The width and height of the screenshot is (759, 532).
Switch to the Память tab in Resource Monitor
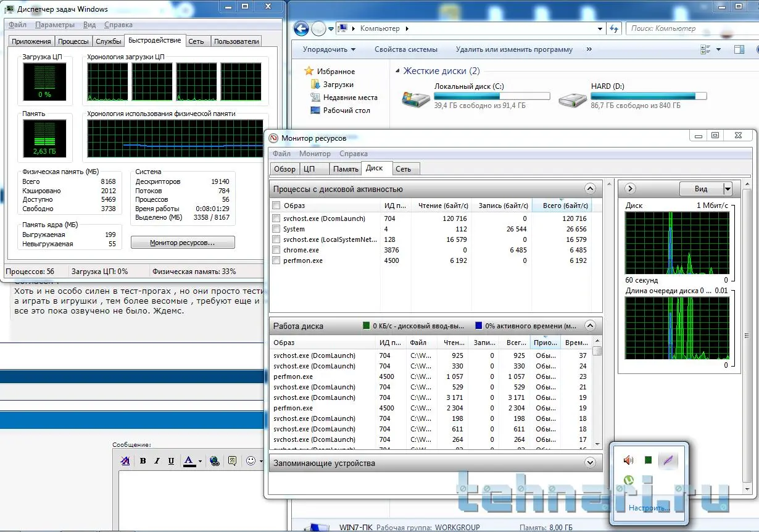(346, 169)
